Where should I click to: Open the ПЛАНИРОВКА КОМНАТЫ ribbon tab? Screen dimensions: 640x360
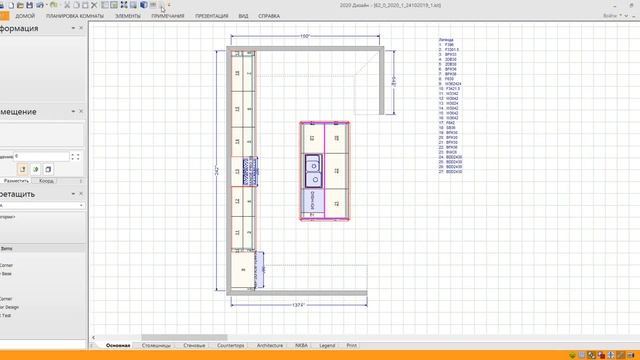pyautogui.click(x=75, y=16)
